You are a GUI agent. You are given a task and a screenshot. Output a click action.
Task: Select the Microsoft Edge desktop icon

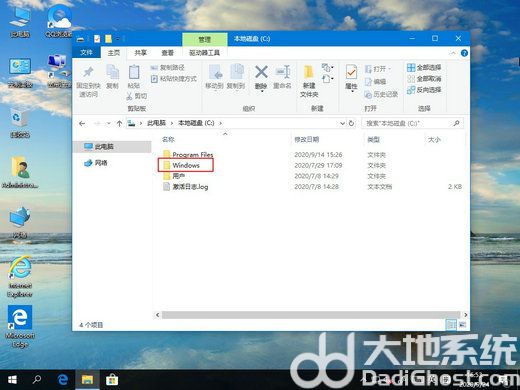click(20, 327)
